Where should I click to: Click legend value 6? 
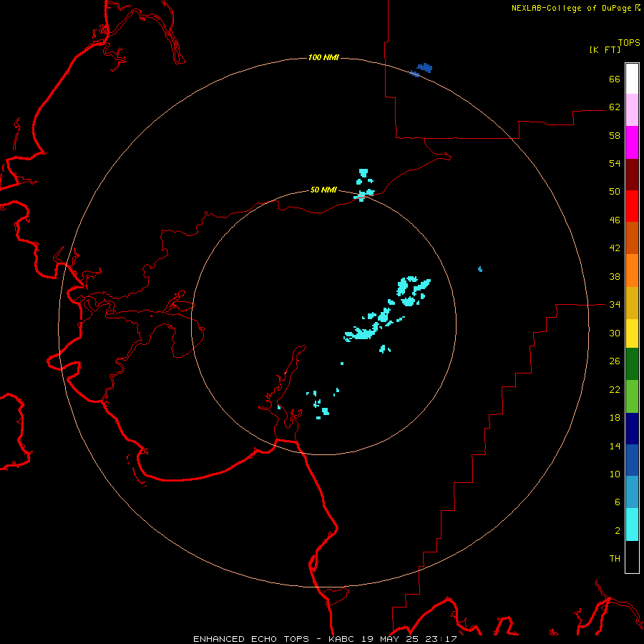(x=618, y=502)
